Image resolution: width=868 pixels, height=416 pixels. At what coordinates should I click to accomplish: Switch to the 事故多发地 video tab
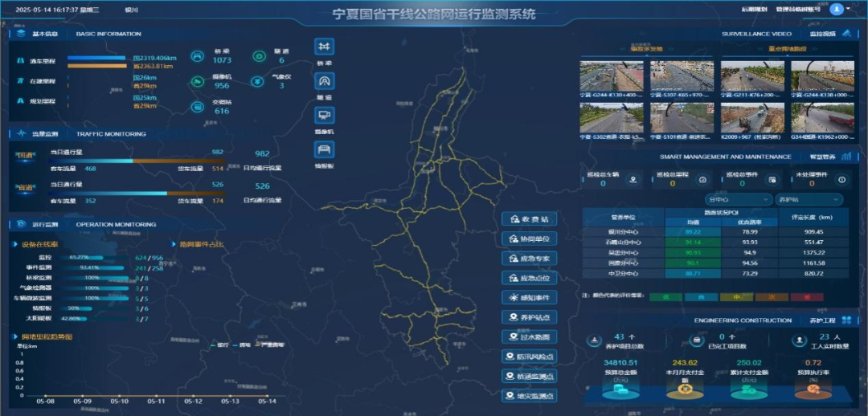pos(648,49)
